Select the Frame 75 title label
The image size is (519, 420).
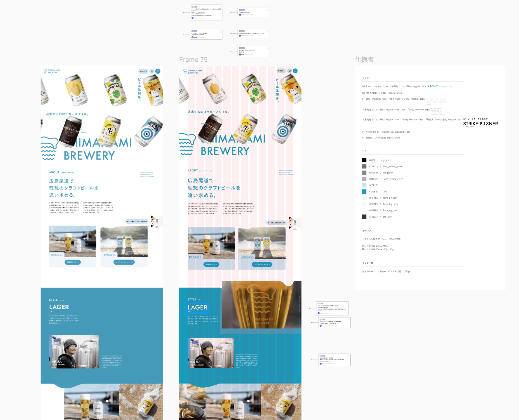point(193,60)
